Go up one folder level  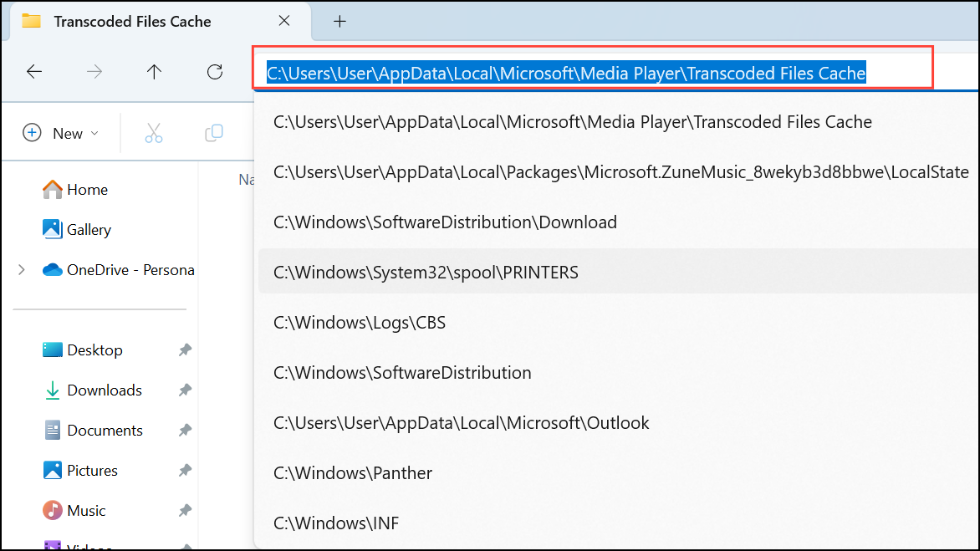click(155, 72)
